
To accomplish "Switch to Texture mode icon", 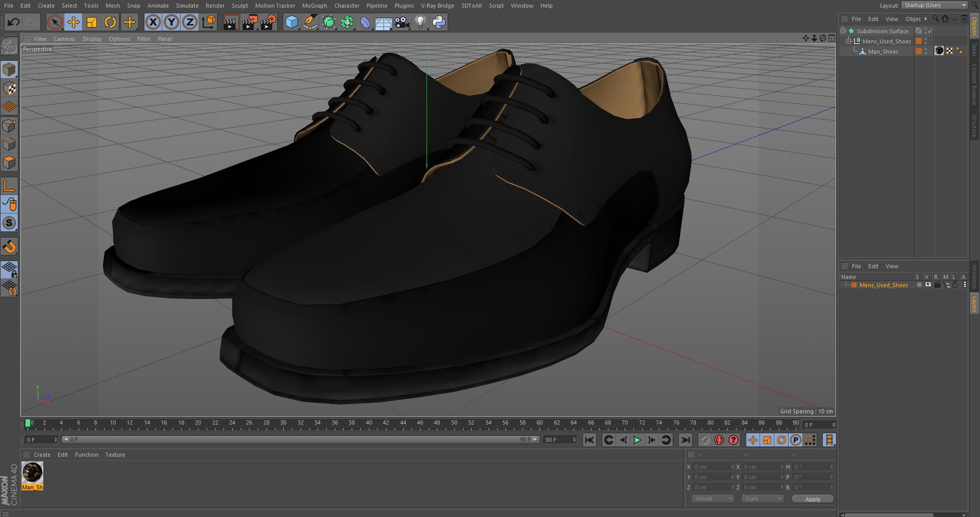I will point(9,88).
